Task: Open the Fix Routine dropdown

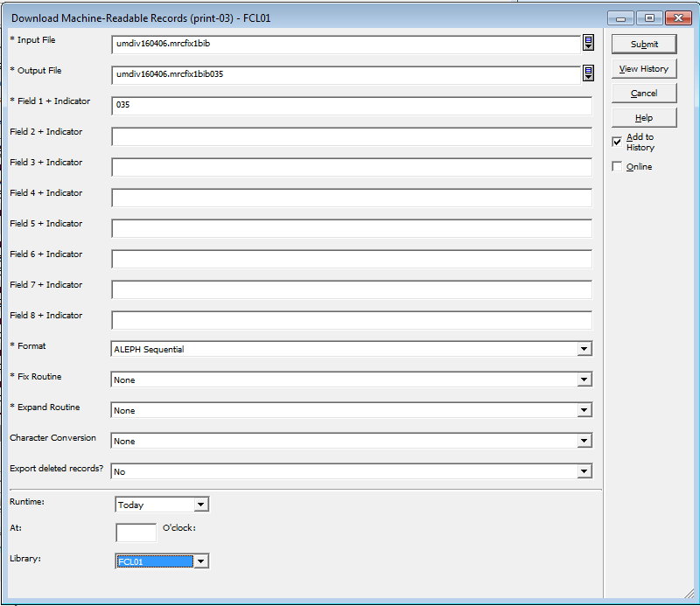Action: tap(584, 380)
